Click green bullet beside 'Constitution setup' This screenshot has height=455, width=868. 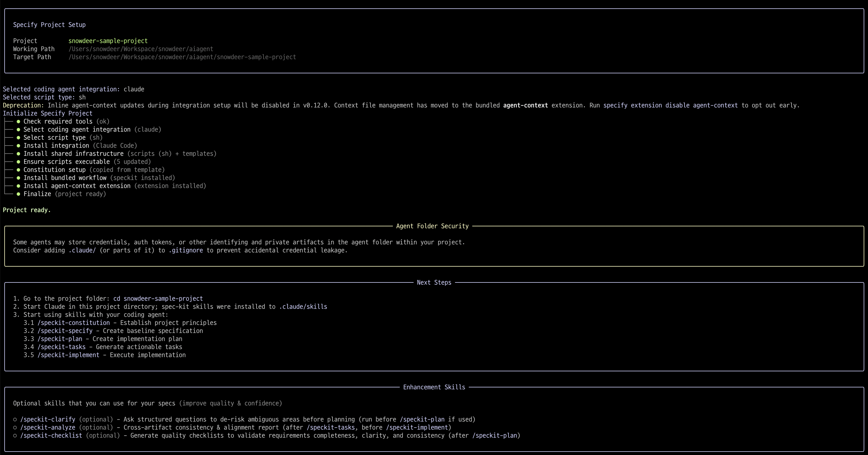pyautogui.click(x=18, y=170)
